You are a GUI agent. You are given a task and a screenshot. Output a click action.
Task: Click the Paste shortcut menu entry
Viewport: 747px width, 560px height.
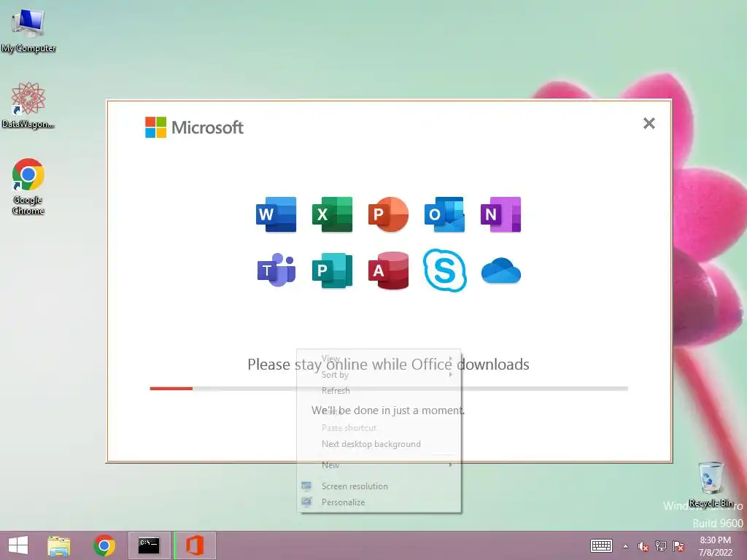[x=379, y=427]
